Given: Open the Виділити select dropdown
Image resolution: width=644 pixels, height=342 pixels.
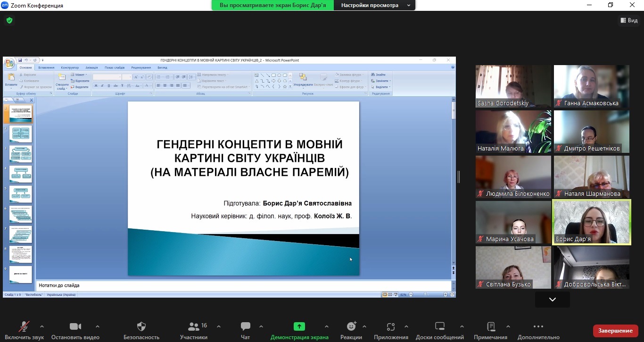Looking at the screenshot, I should 380,87.
